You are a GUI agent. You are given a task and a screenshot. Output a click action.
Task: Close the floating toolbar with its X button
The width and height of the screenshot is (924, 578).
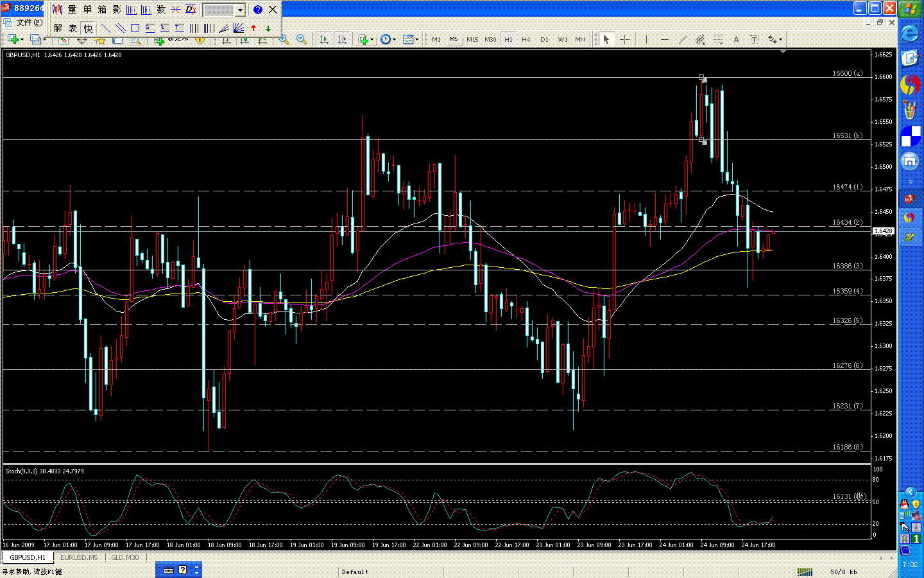coord(273,10)
